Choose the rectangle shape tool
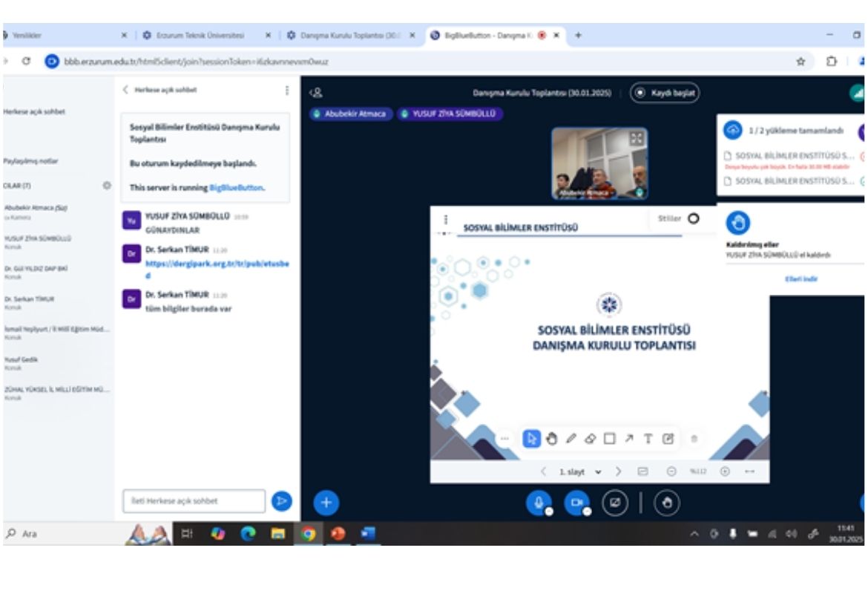The height and width of the screenshot is (594, 868). click(x=609, y=439)
